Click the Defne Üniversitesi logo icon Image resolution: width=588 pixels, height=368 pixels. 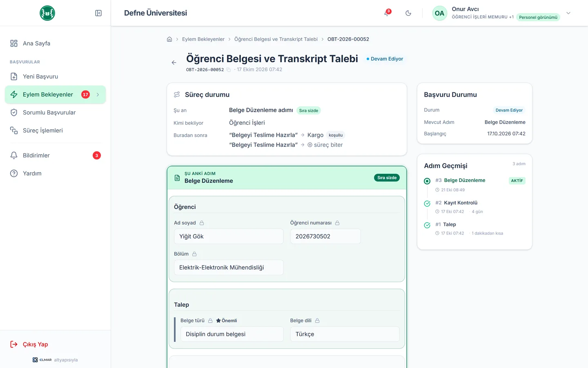(47, 13)
